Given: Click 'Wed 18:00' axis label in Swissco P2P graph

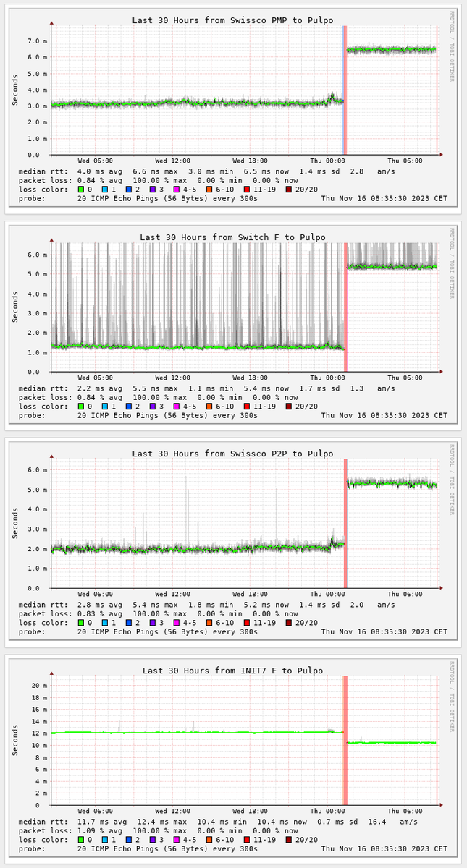Looking at the screenshot, I should [x=250, y=594].
